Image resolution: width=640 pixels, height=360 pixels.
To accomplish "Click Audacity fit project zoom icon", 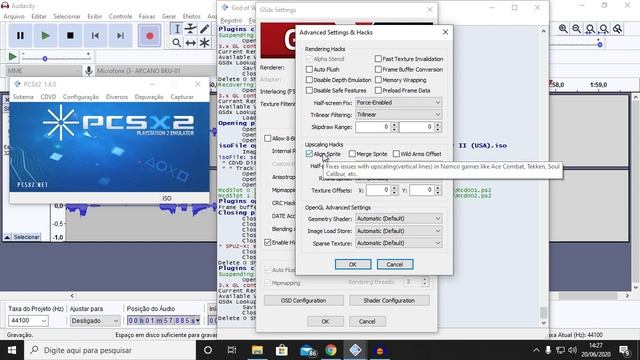I will pos(604,29).
